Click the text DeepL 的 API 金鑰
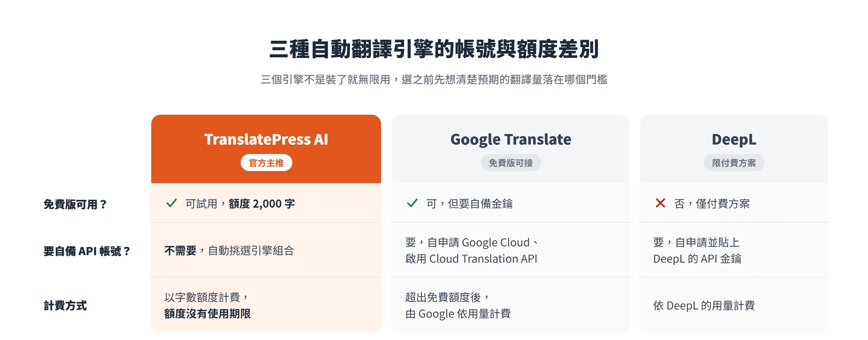Viewport: 868px width, 340px height. (697, 259)
